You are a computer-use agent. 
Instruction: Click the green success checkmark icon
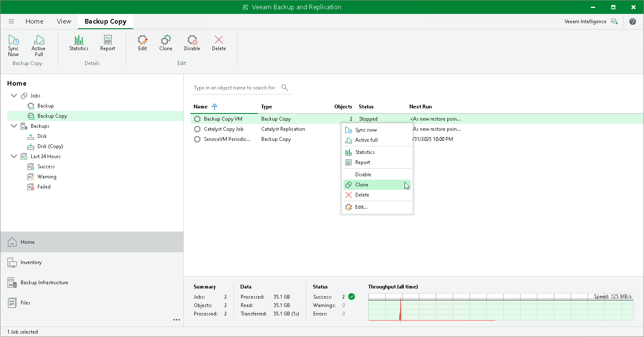click(352, 297)
